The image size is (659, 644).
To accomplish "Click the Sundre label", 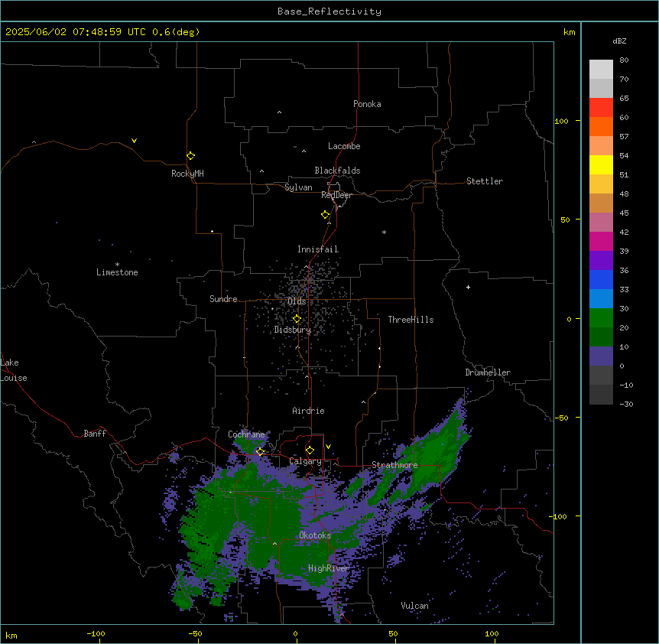I will coord(223,299).
